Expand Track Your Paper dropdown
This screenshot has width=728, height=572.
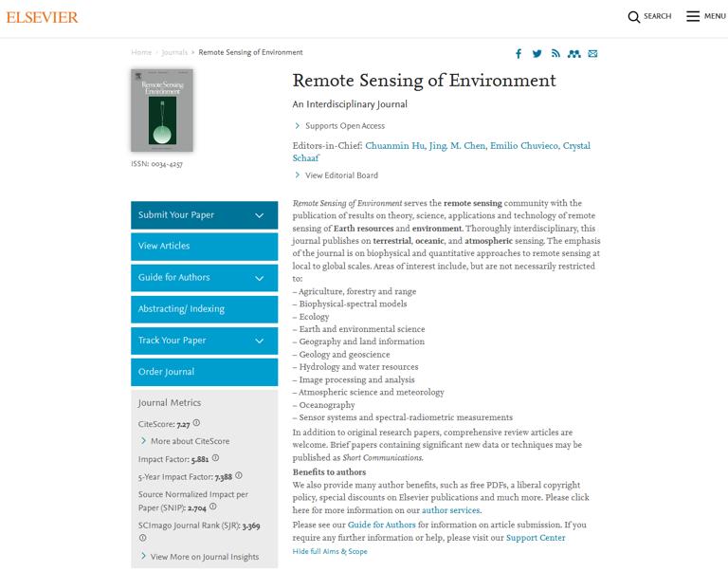point(259,341)
